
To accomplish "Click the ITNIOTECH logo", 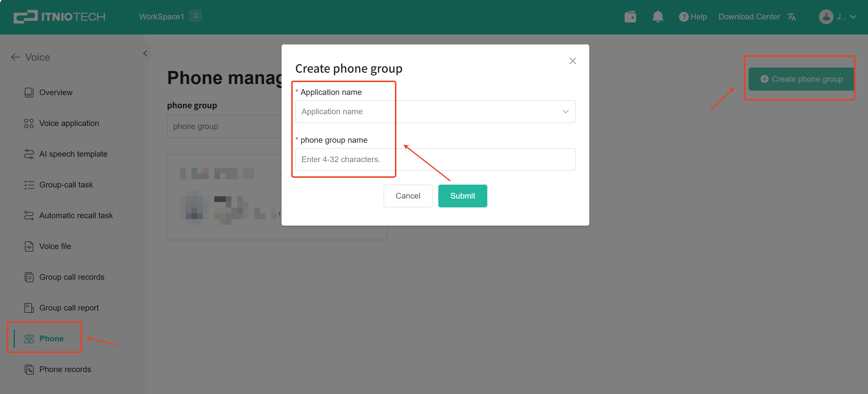I will coord(59,17).
